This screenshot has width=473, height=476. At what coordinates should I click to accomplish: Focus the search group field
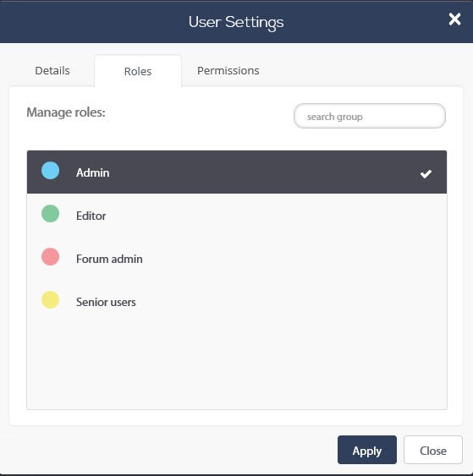point(370,116)
